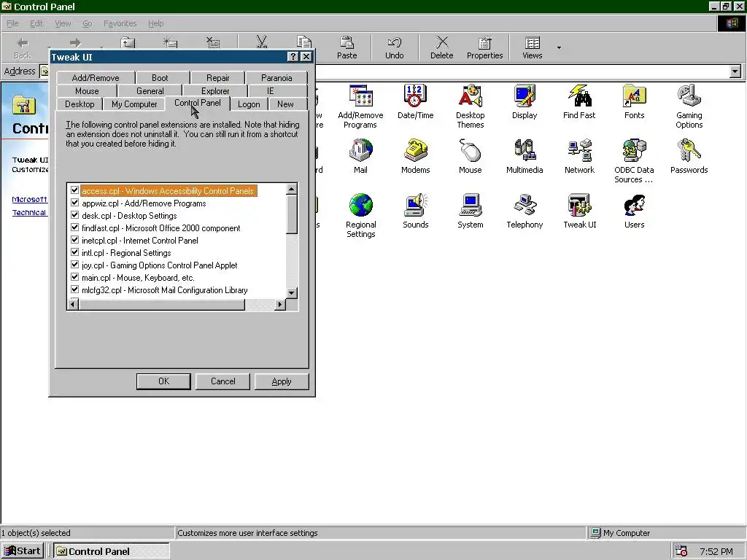Click the Properties toolbar button
Screen dimensions: 747x560
tap(484, 47)
